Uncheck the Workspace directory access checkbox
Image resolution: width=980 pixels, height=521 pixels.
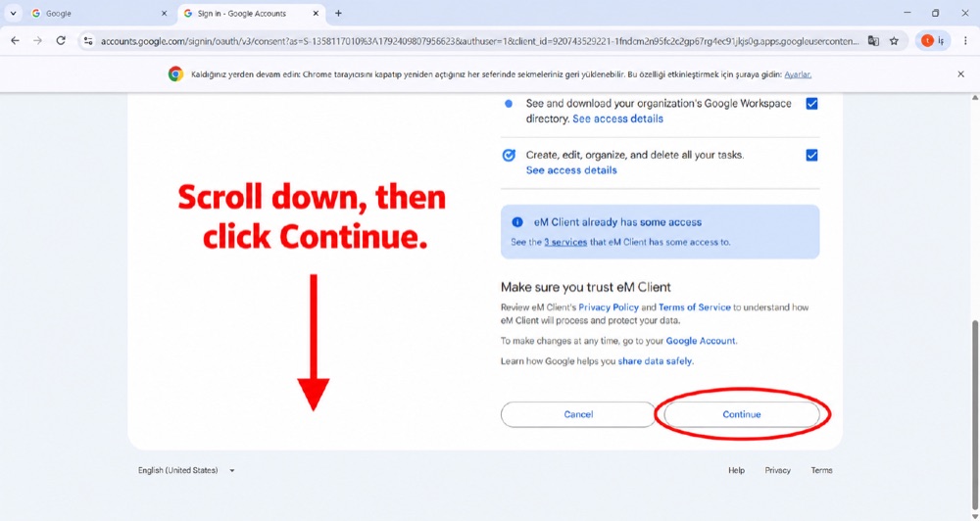811,104
